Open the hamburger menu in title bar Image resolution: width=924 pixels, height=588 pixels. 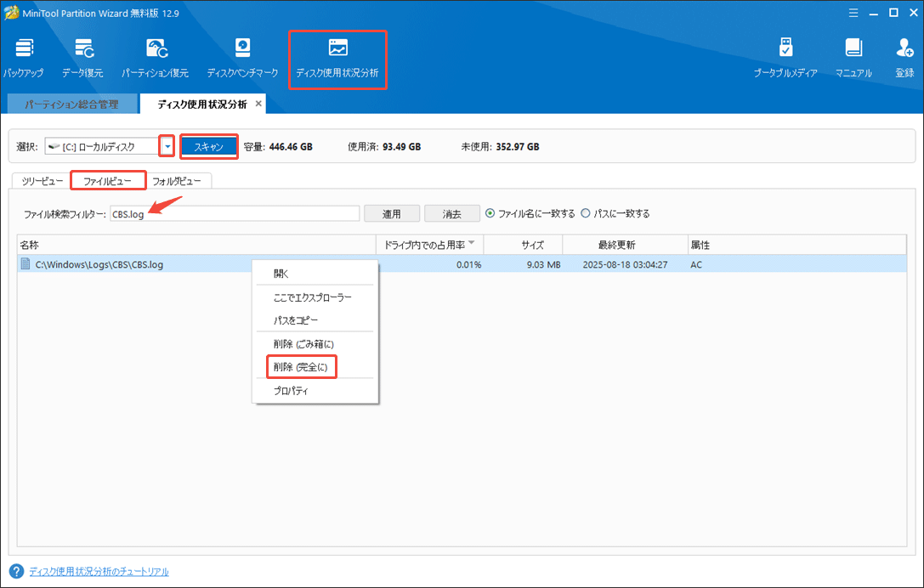(853, 13)
